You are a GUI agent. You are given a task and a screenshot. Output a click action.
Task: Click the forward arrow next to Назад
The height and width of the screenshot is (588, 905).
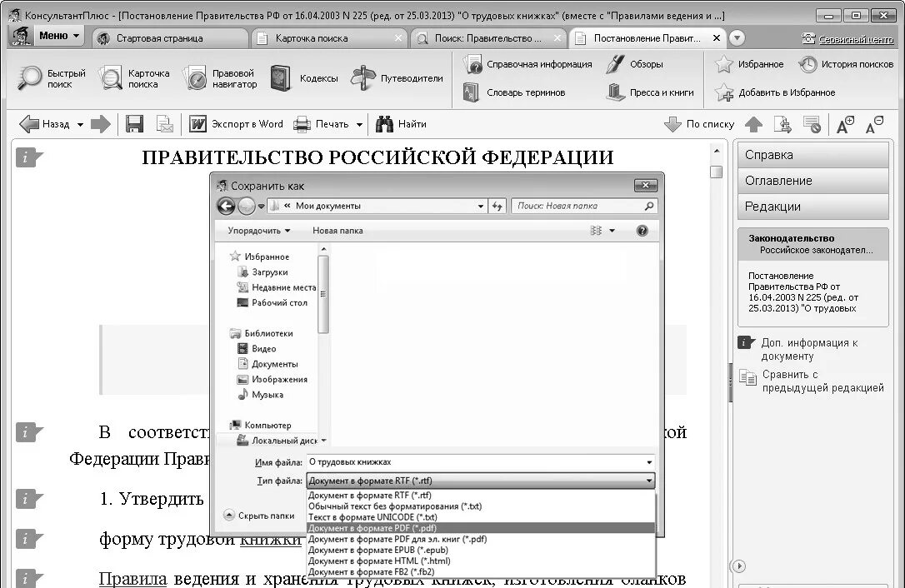click(x=101, y=123)
